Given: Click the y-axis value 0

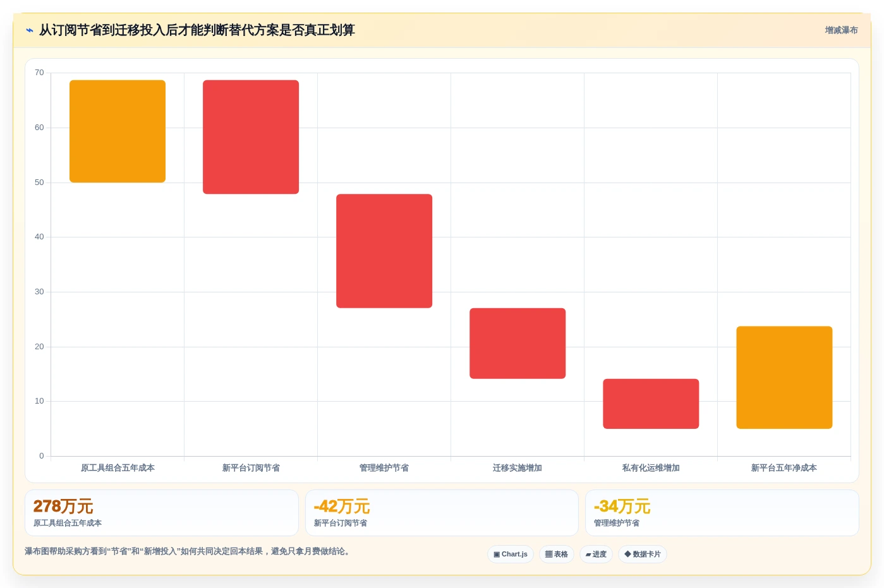Looking at the screenshot, I should pyautogui.click(x=42, y=456).
